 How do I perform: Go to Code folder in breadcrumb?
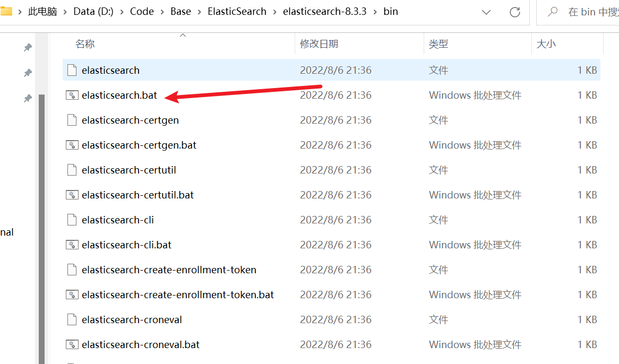(142, 12)
